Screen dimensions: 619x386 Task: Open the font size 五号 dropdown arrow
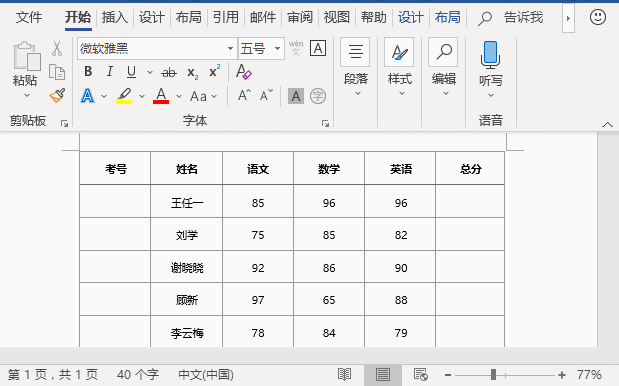point(278,49)
